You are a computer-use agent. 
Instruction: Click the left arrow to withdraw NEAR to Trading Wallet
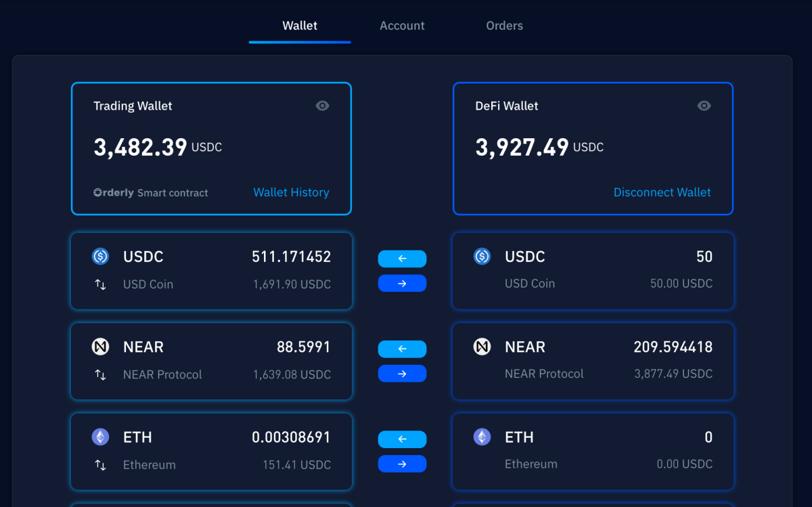(x=403, y=349)
